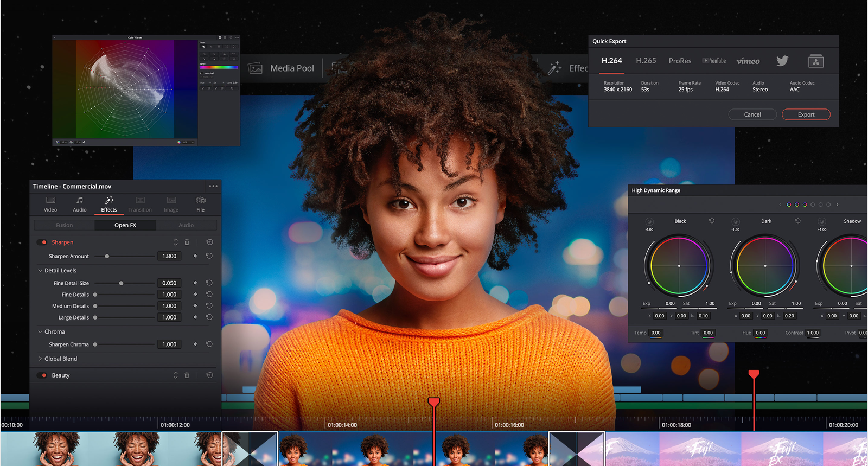Select the Effects inspector tab

[x=109, y=205]
